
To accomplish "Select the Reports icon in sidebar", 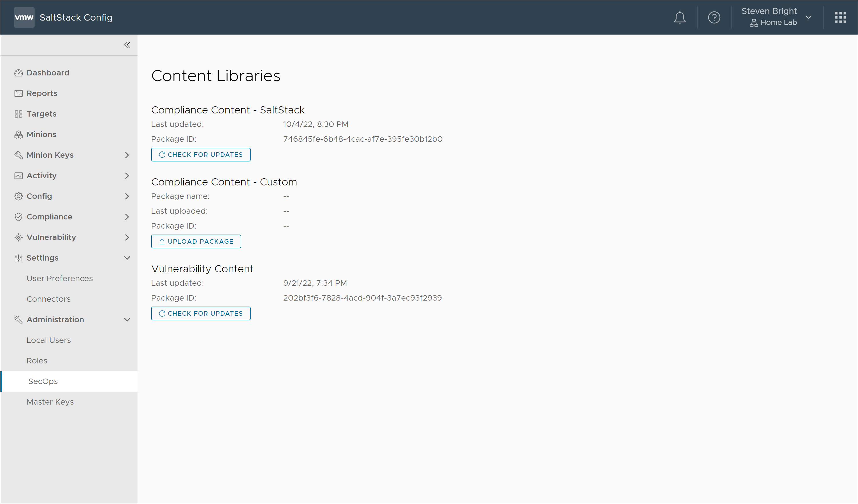I will (19, 93).
